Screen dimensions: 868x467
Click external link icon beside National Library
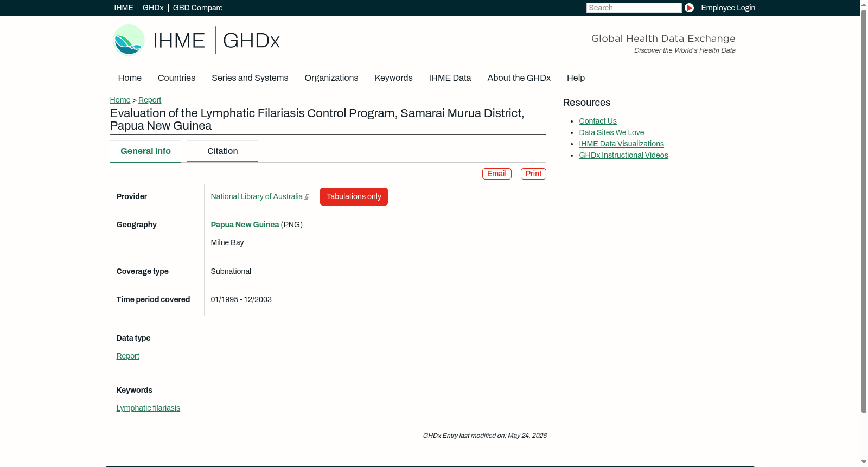[x=307, y=197]
